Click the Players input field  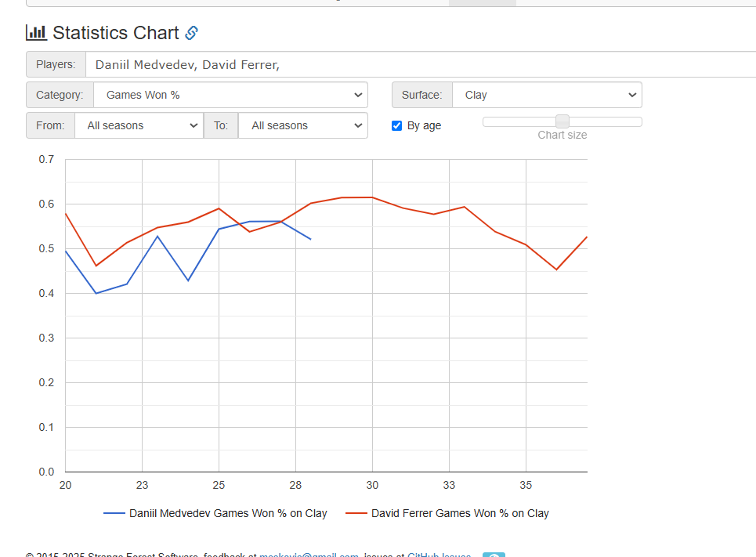tap(421, 64)
